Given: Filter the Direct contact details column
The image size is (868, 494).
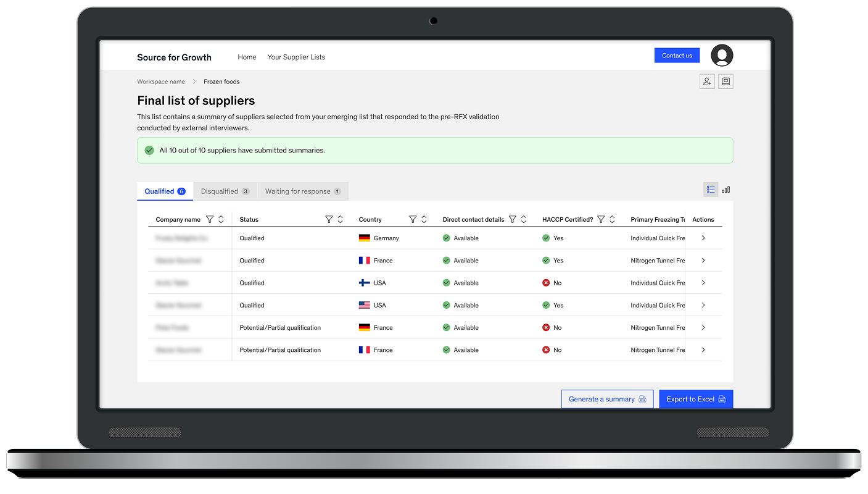Looking at the screenshot, I should 513,219.
